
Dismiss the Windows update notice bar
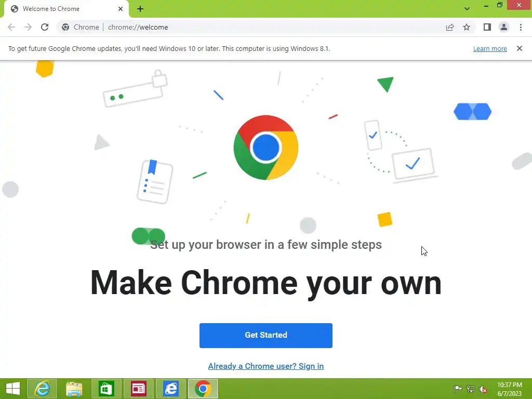[520, 48]
